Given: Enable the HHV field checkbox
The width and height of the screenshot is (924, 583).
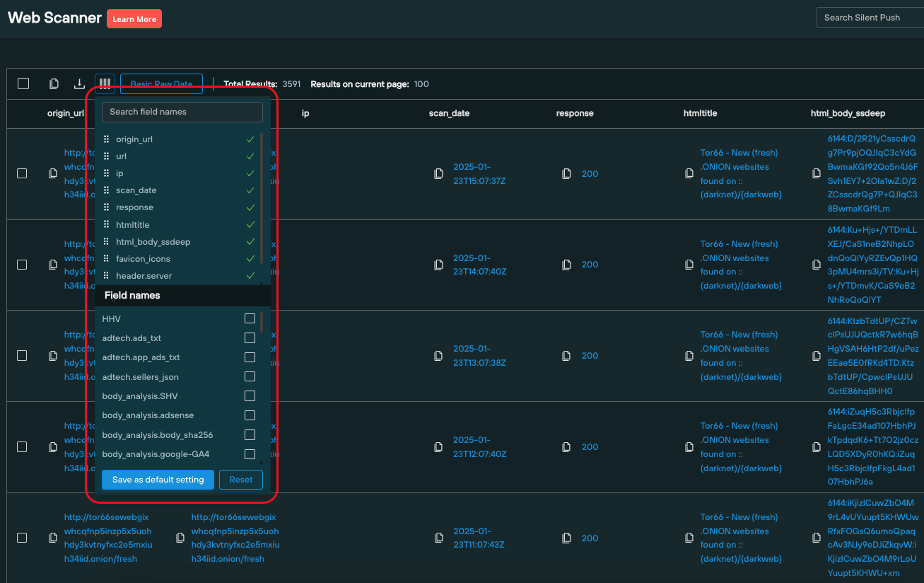Looking at the screenshot, I should [250, 319].
